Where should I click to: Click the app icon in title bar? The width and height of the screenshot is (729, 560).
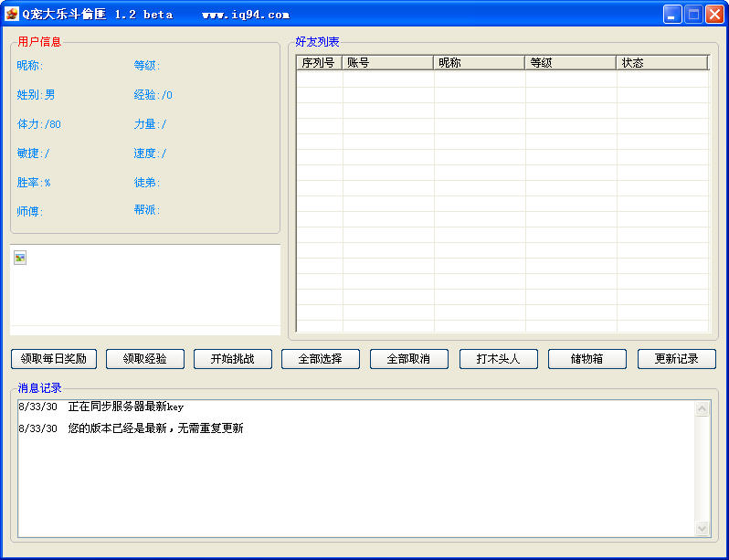12,14
